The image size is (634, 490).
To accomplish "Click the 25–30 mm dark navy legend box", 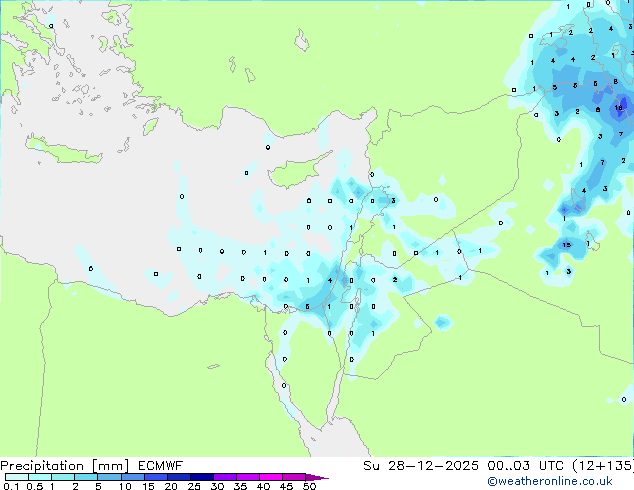I will [201, 477].
